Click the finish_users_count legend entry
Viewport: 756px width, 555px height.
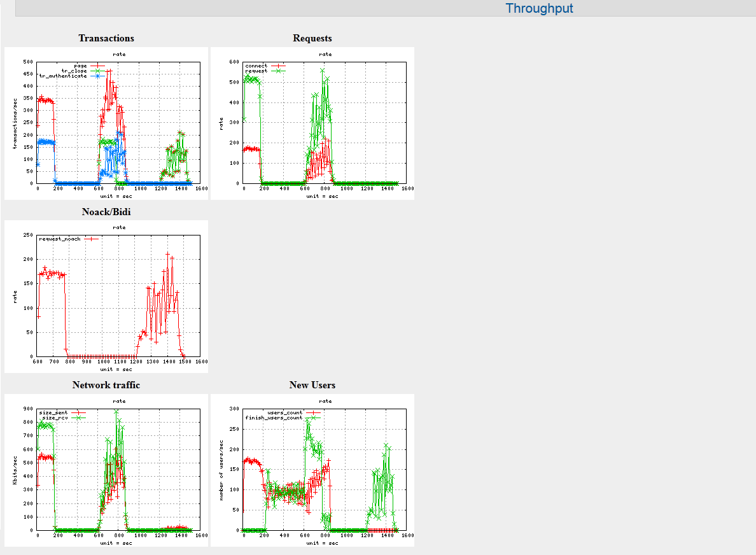coord(274,418)
